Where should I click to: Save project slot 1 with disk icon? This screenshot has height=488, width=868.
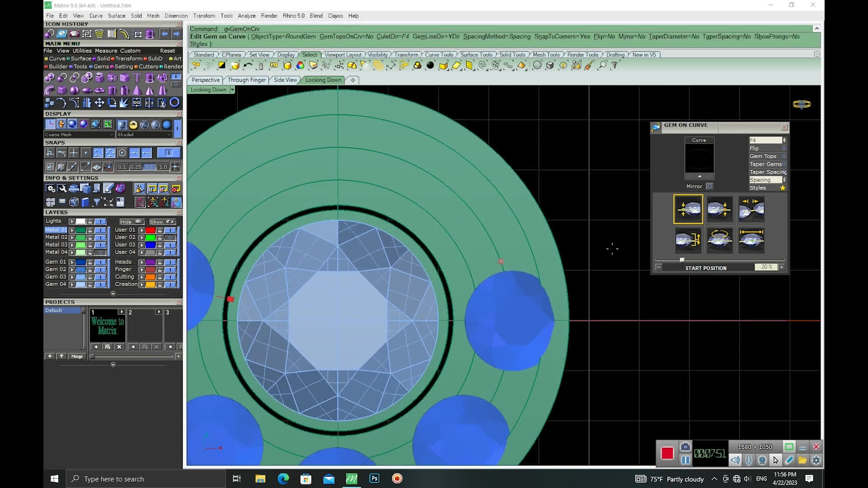(x=108, y=347)
